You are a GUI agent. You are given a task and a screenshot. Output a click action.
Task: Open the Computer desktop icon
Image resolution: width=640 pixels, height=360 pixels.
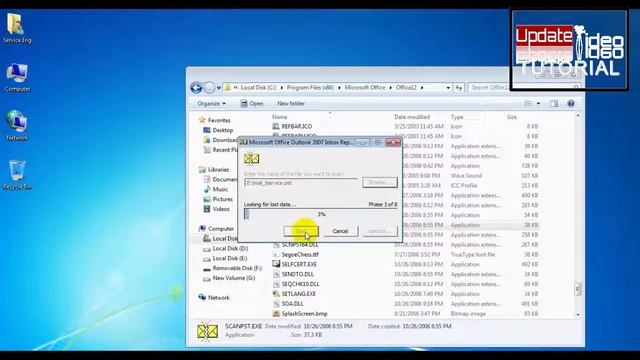pyautogui.click(x=17, y=78)
